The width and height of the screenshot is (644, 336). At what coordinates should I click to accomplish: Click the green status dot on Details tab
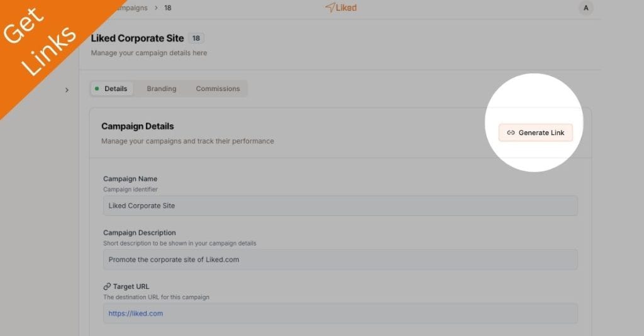tap(97, 89)
